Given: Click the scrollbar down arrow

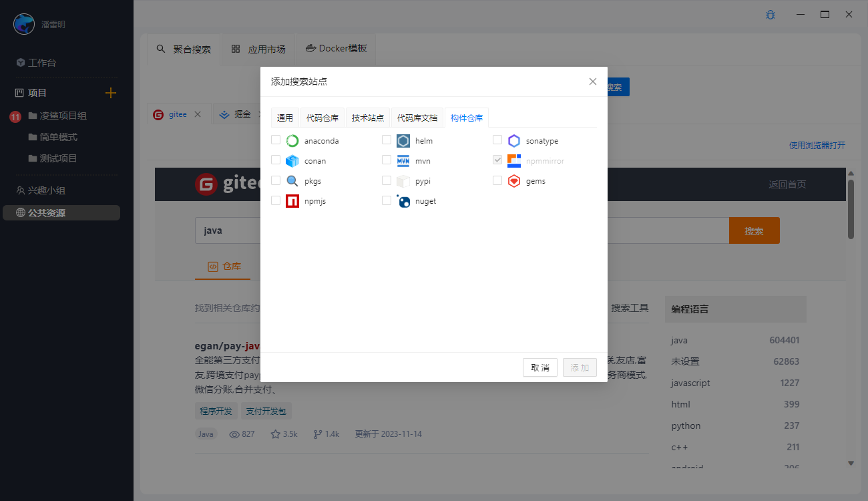Looking at the screenshot, I should point(851,463).
